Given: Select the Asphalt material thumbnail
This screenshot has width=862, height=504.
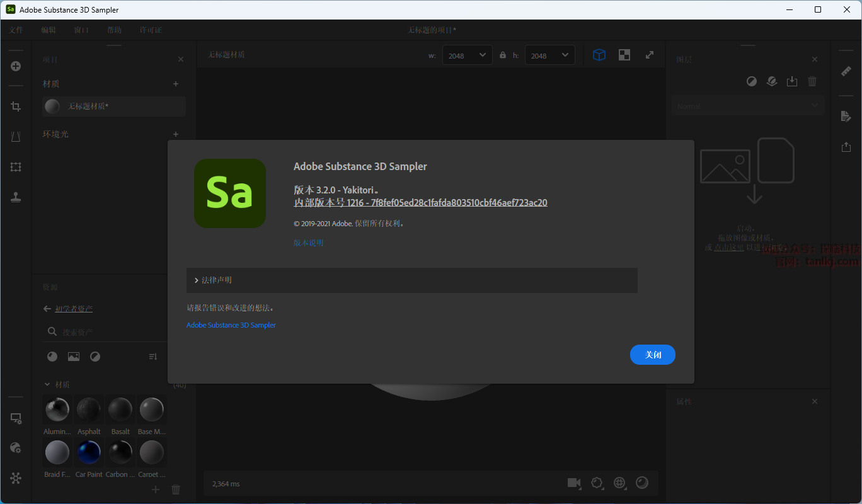Looking at the screenshot, I should (x=89, y=409).
